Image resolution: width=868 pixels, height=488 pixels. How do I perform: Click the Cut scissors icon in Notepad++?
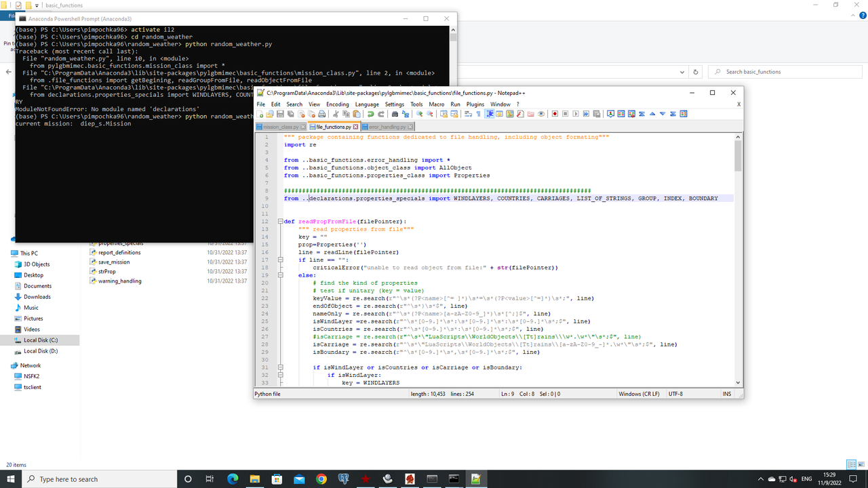(x=336, y=114)
